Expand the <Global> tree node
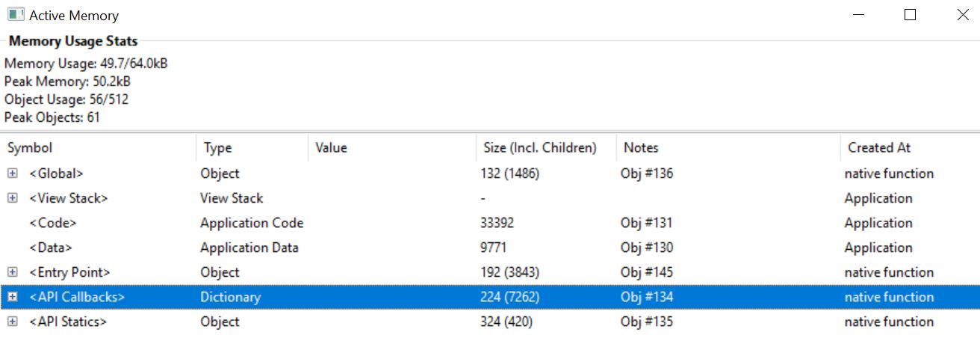This screenshot has width=980, height=356. click(12, 174)
